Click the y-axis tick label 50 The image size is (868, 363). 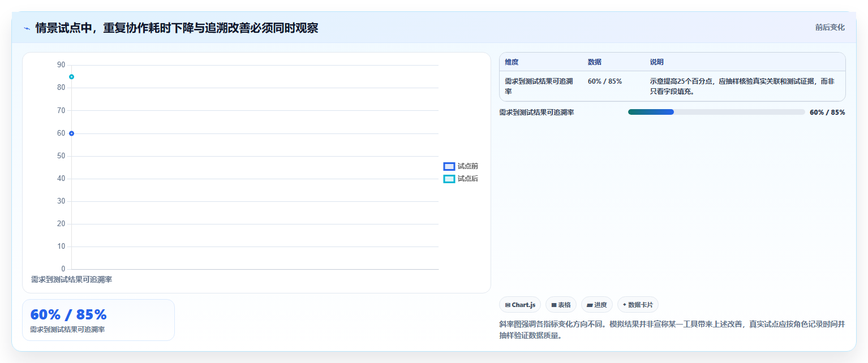coord(61,156)
